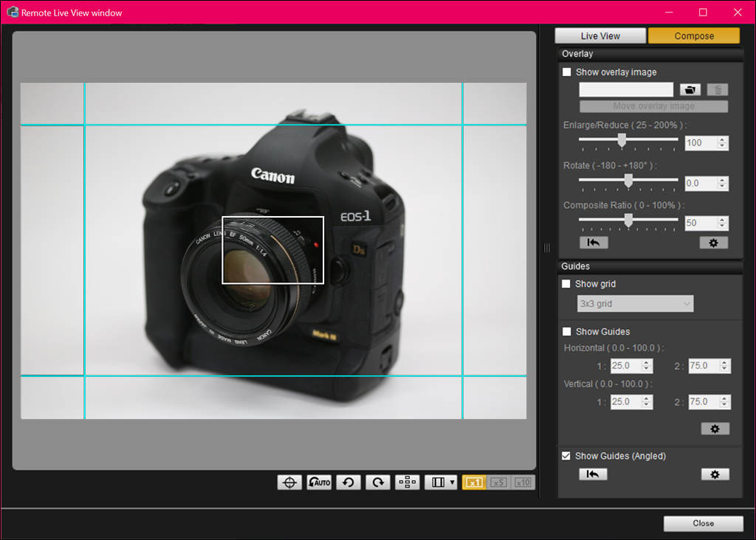
Task: Open overlay image file with folder icon
Action: (690, 89)
